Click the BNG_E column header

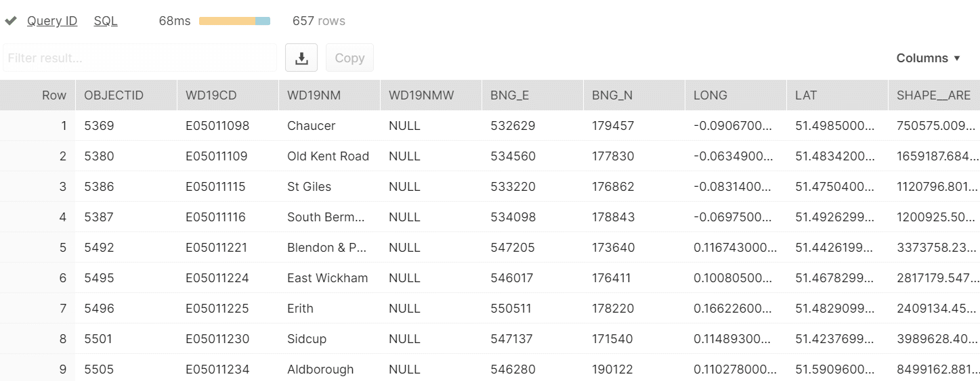click(532, 95)
